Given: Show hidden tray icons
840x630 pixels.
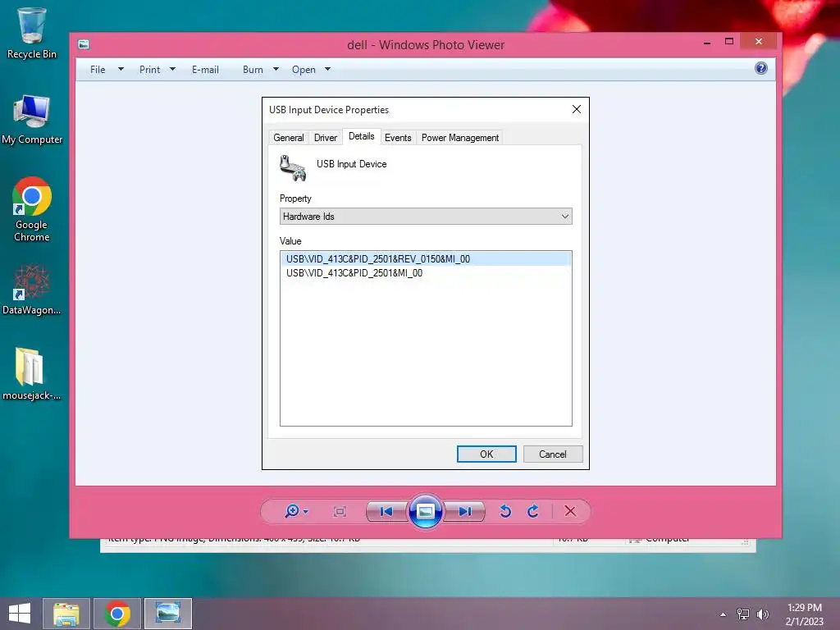Looking at the screenshot, I should pos(724,614).
